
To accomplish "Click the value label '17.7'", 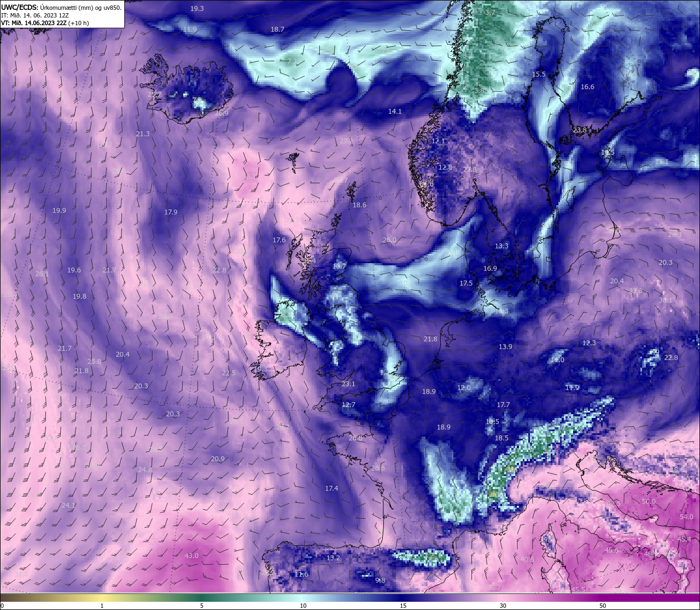I will pos(503,405).
